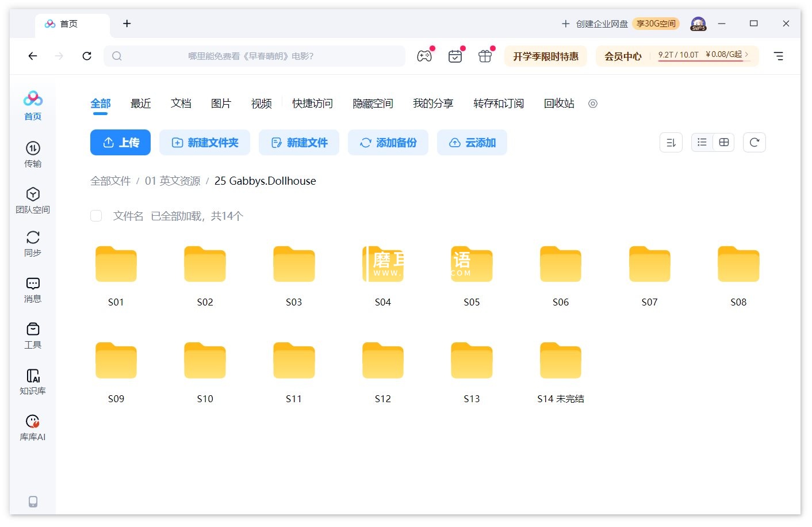Click the mobile device icon in the sidebar

[33, 502]
